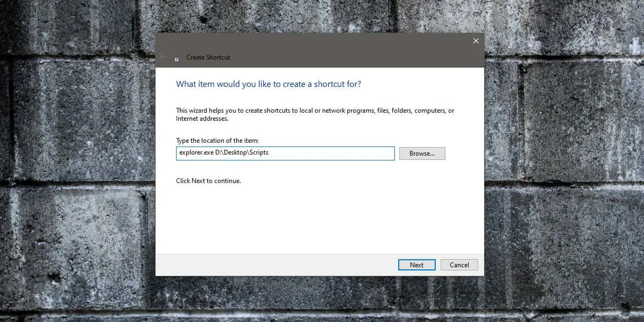This screenshot has height=322, width=644.
Task: Click the wizard description starting 'This wizard helps'
Action: coord(315,114)
